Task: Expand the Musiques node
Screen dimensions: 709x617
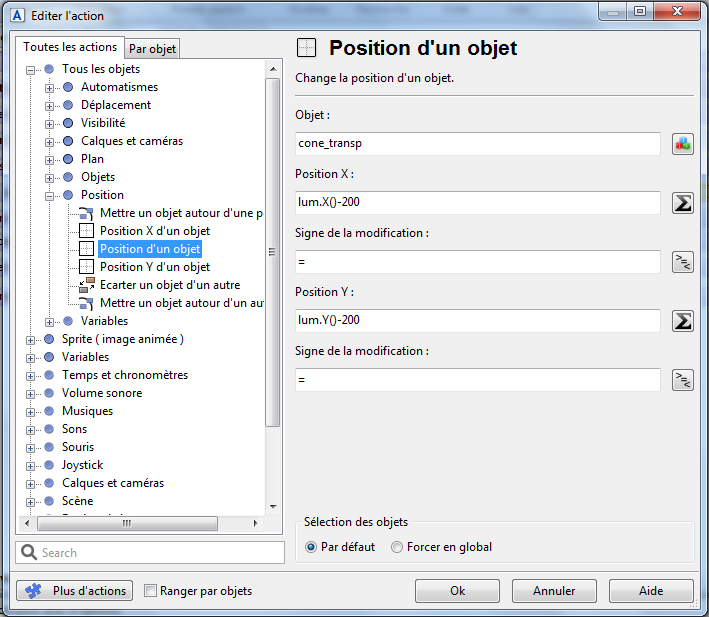Action: (x=30, y=413)
